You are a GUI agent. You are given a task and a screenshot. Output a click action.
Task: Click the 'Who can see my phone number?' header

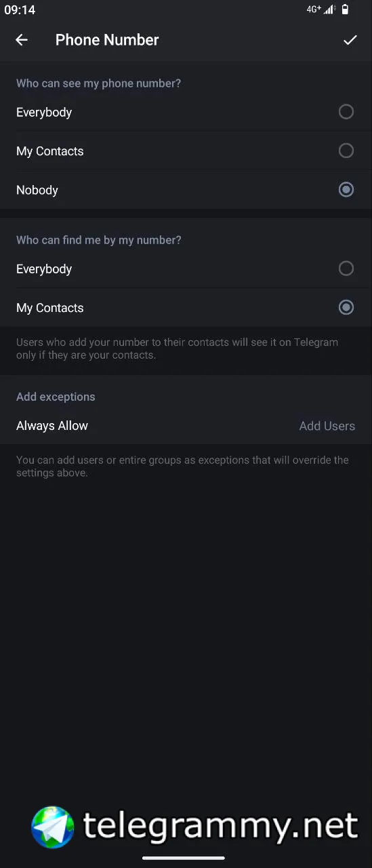98,83
